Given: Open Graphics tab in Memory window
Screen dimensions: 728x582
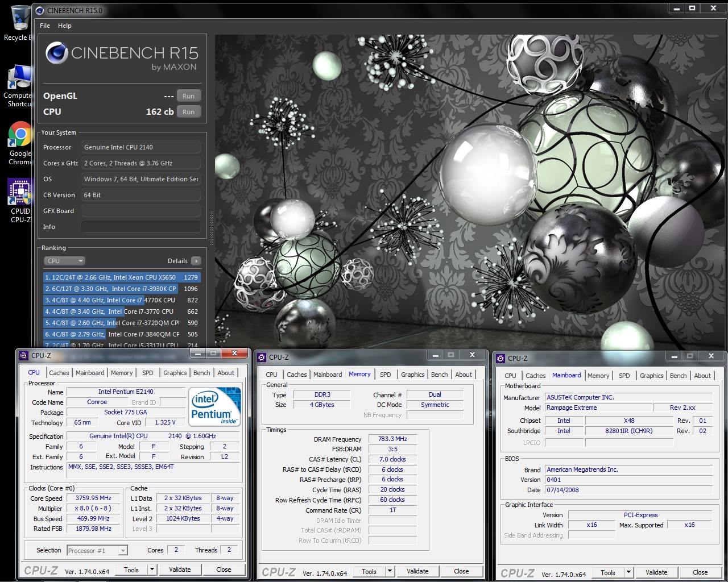Looking at the screenshot, I should pos(413,375).
